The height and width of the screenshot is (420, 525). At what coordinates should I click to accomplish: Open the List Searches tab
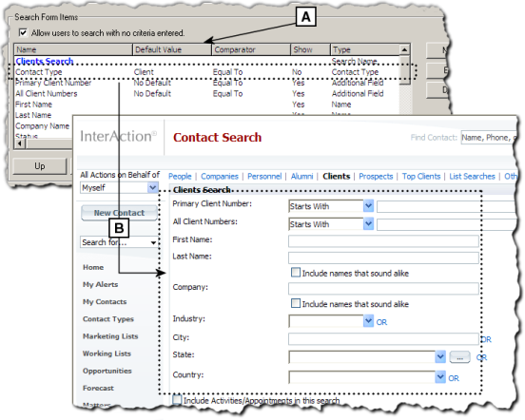click(472, 177)
